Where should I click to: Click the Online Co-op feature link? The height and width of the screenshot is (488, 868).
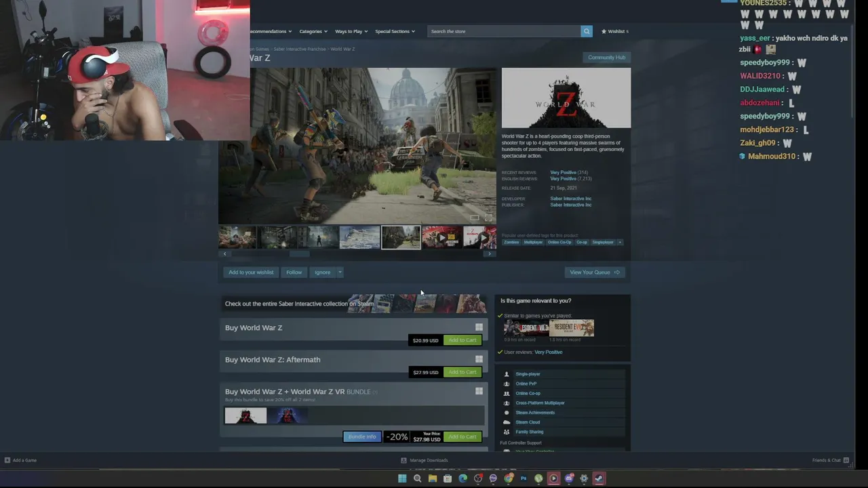pos(528,393)
